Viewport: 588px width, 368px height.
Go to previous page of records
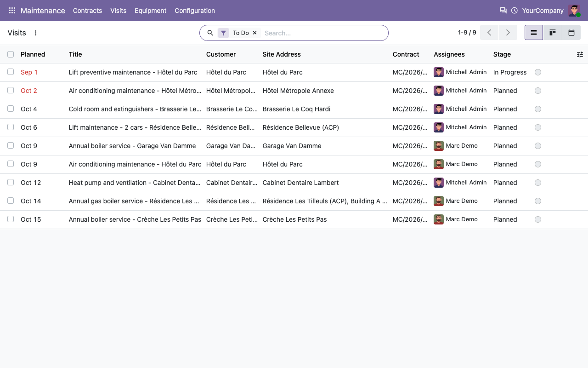tap(489, 33)
